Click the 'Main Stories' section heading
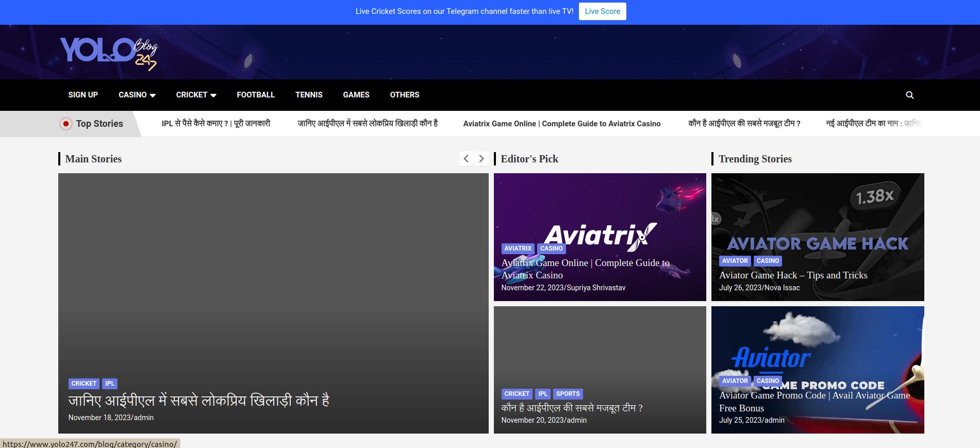The image size is (980, 448). (93, 159)
